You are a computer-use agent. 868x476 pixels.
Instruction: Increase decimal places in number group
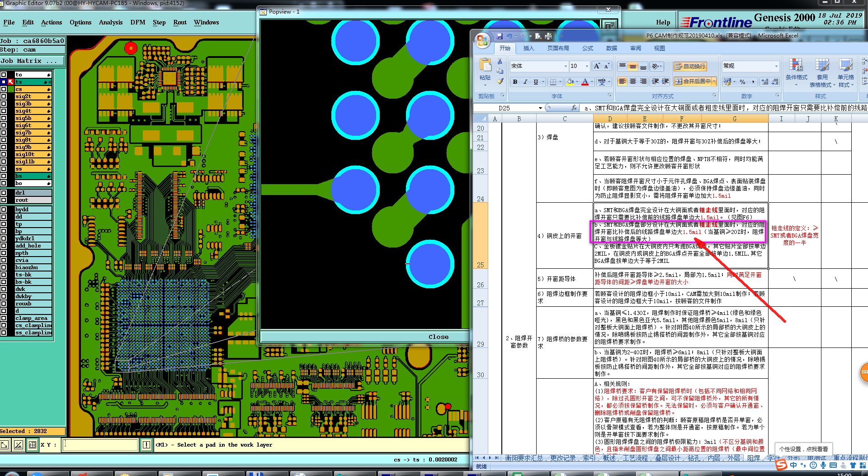pyautogui.click(x=765, y=82)
